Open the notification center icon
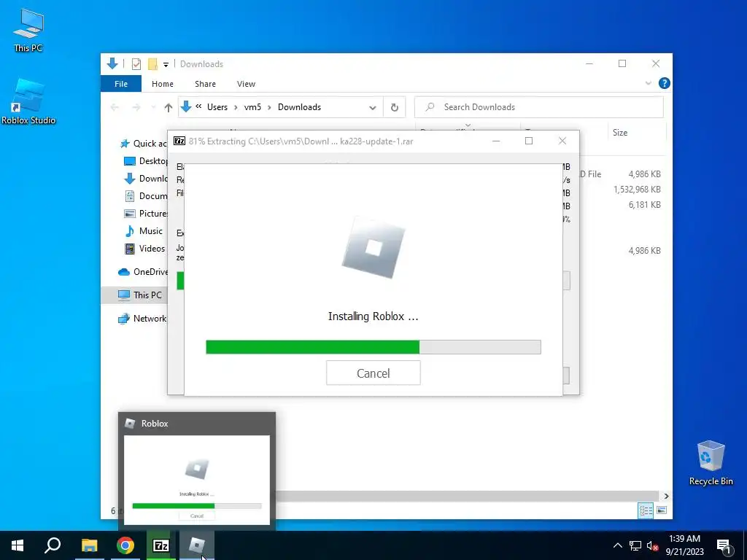 (724, 545)
